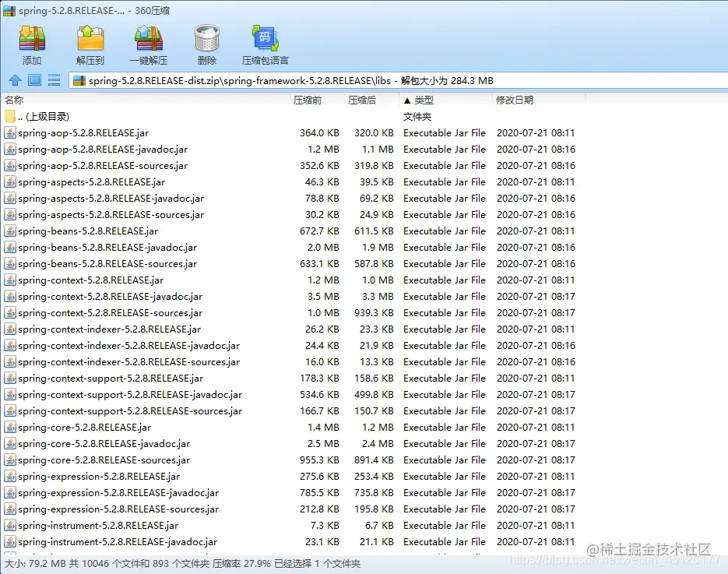The height and width of the screenshot is (574, 728).
Task: Select spring-aop-5.2.8.RELEASE.jar file icon
Action: [x=10, y=133]
